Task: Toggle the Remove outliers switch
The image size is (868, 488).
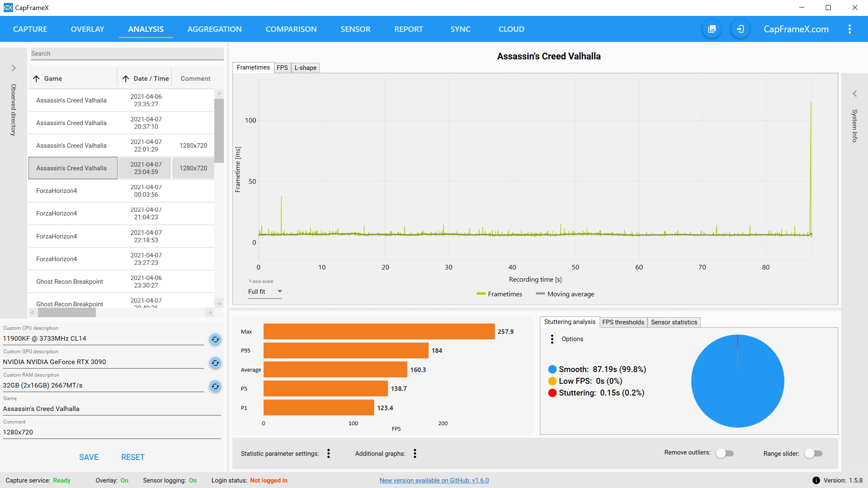Action: pyautogui.click(x=724, y=453)
